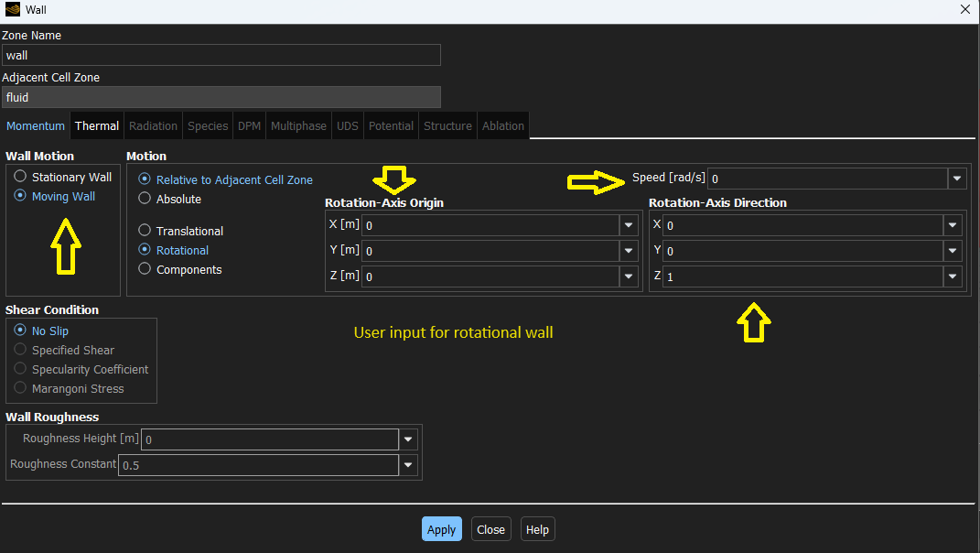Switch to the Potential tab

click(x=391, y=125)
